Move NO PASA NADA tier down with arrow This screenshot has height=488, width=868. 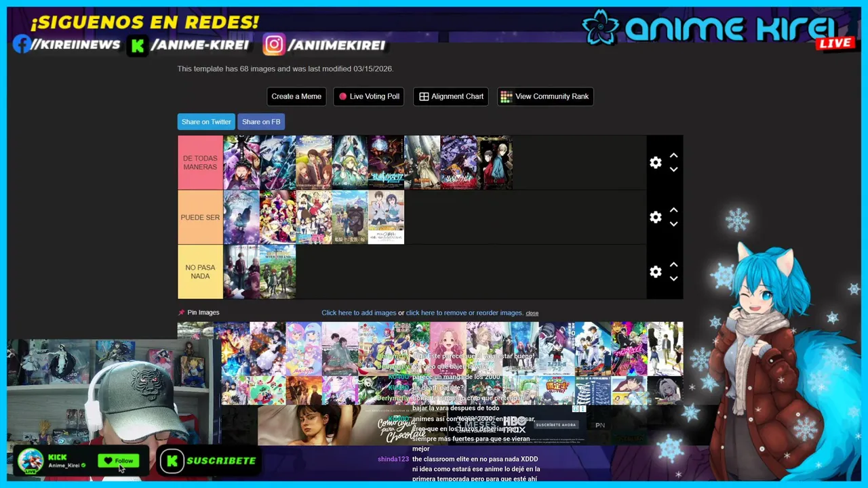coord(673,278)
